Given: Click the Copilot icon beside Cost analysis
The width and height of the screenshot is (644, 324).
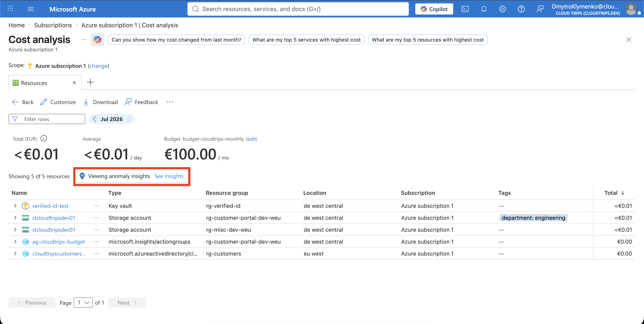Looking at the screenshot, I should point(98,39).
